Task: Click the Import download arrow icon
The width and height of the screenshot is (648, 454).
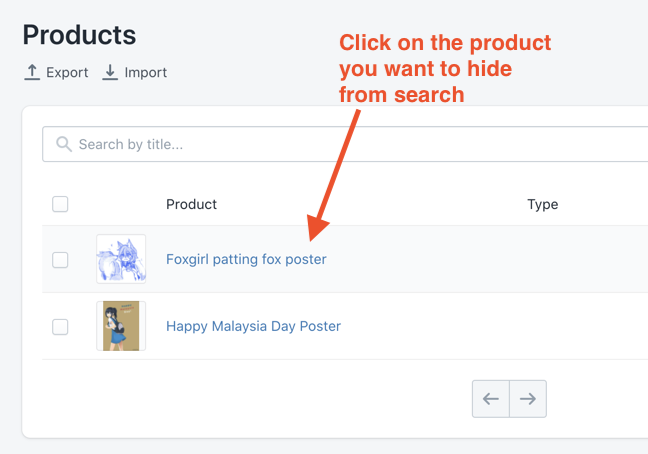Action: click(x=110, y=72)
